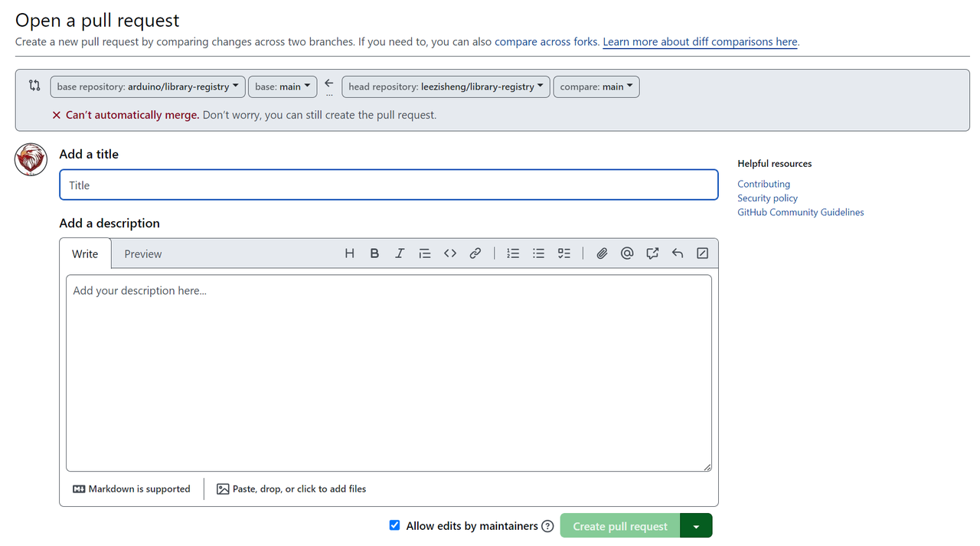Screen dimensions: 980x546
Task: Expand the Create pull request options arrow
Action: 696,526
